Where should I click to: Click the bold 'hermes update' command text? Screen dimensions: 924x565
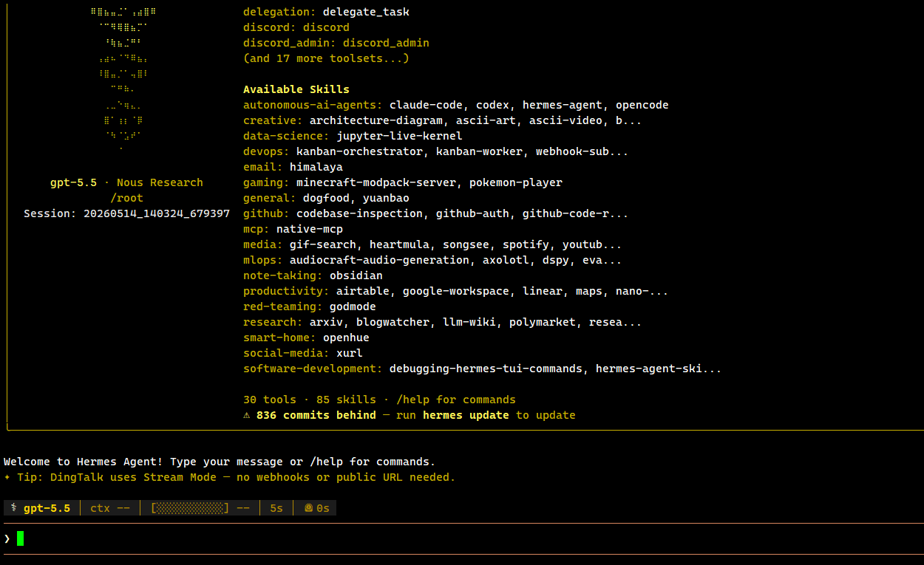(466, 415)
